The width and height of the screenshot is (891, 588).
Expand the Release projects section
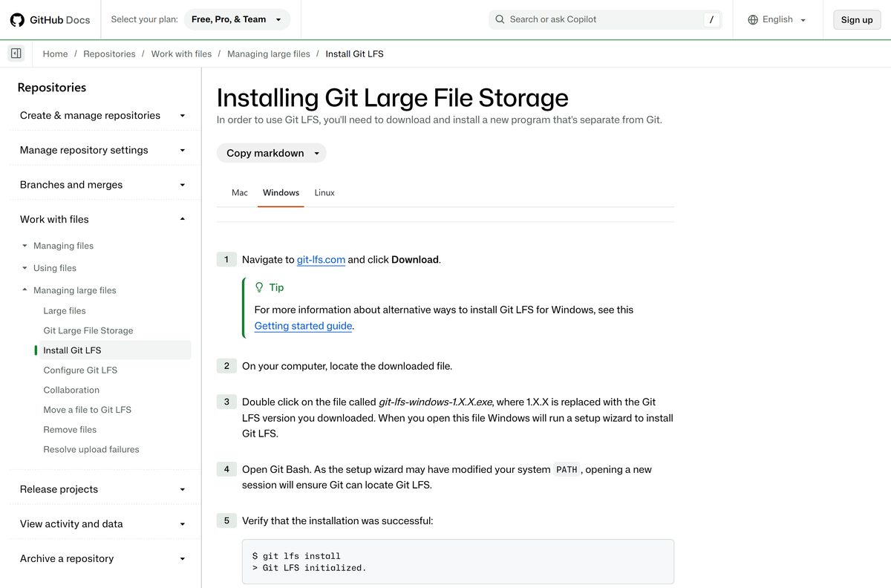[x=103, y=489]
